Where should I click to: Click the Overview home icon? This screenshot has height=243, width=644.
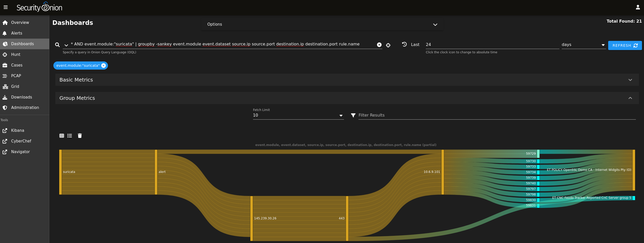[x=5, y=23]
